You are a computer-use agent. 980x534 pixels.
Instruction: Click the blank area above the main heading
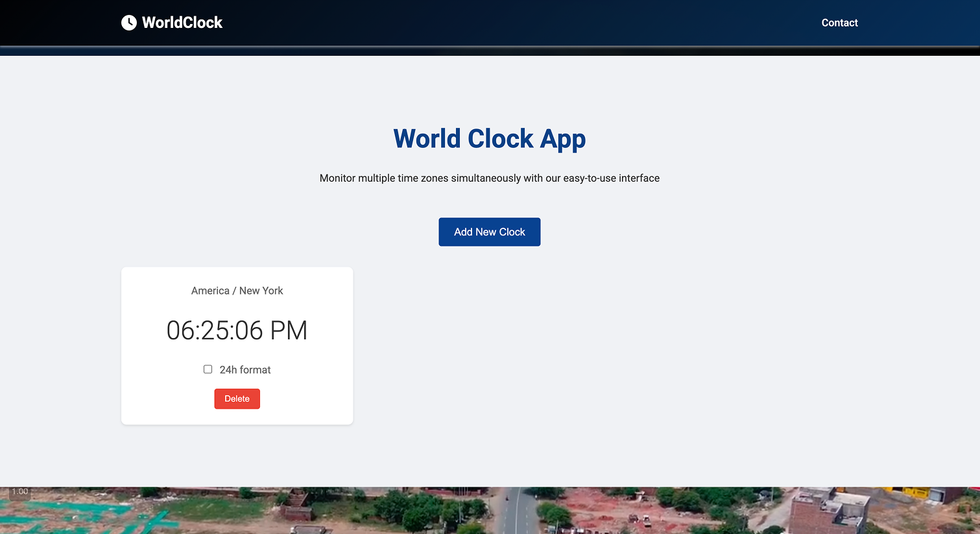pos(489,88)
